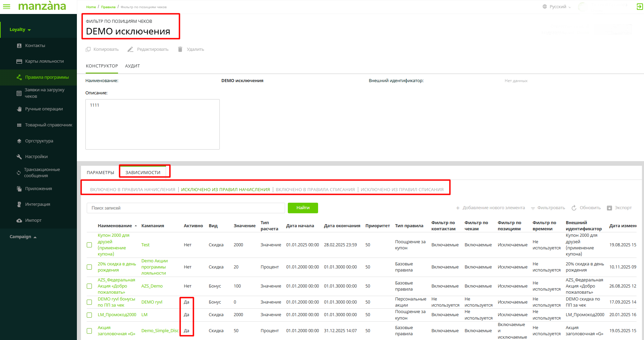
Task: Click the Copy (Копировать) icon
Action: [x=88, y=49]
